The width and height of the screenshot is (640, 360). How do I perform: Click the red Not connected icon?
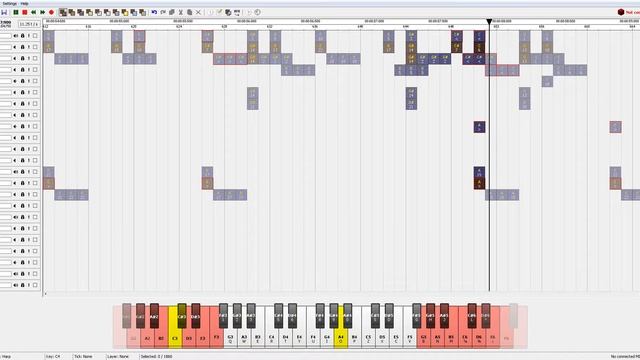pos(621,12)
